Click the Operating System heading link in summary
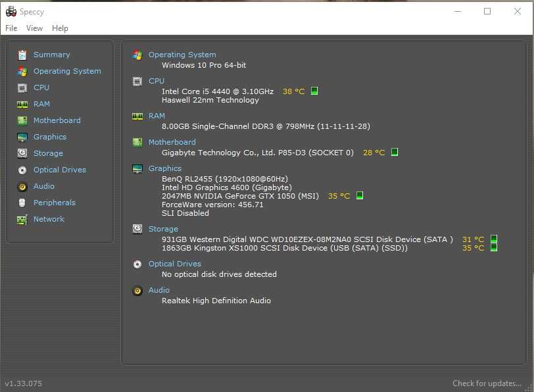534x392 pixels. pyautogui.click(x=182, y=55)
